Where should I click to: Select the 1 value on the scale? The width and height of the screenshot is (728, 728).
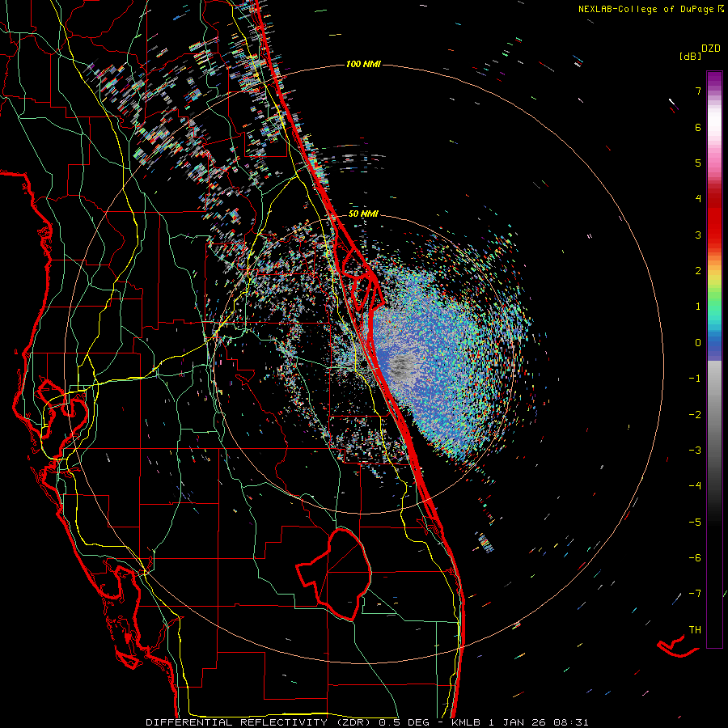click(698, 307)
